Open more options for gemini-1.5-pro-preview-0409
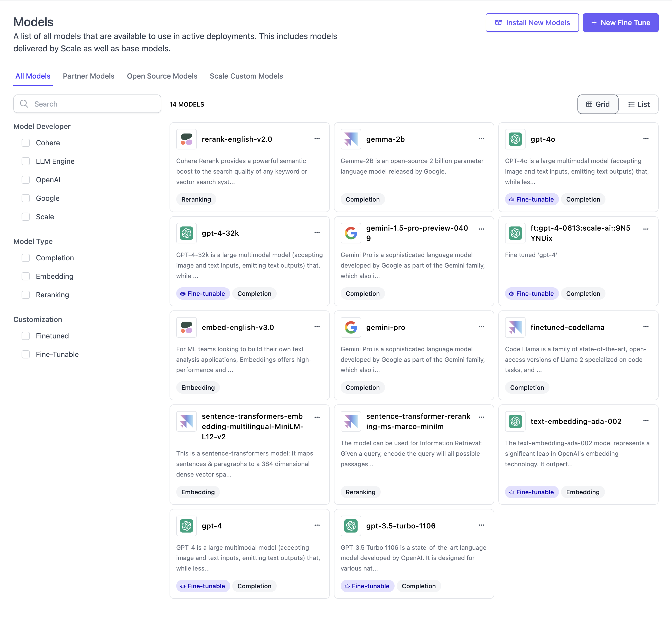Viewport: 672px width, 626px height. [481, 229]
